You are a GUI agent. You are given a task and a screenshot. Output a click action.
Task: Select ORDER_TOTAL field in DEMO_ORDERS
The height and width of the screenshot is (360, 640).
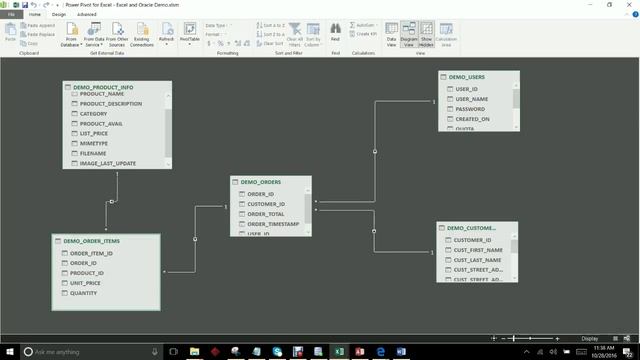tap(266, 214)
